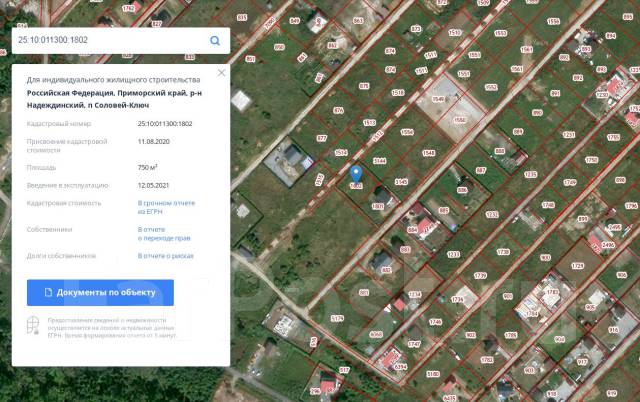Select parcel label 1748 on the map

pos(548,205)
